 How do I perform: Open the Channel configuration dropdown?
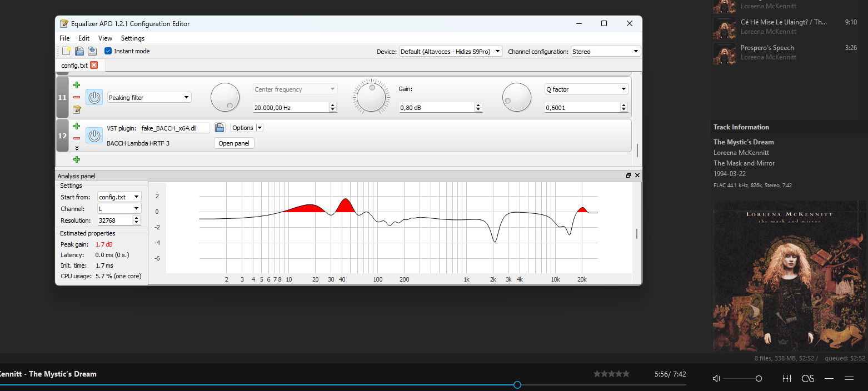tap(606, 51)
